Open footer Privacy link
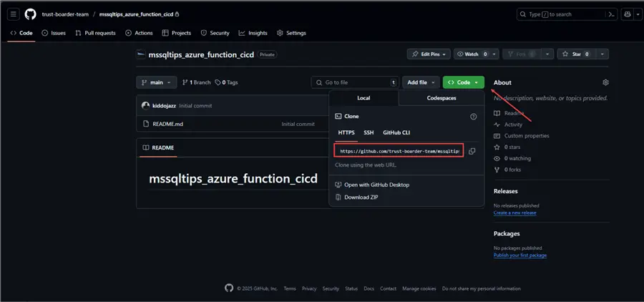The width and height of the screenshot is (644, 302). coord(309,288)
